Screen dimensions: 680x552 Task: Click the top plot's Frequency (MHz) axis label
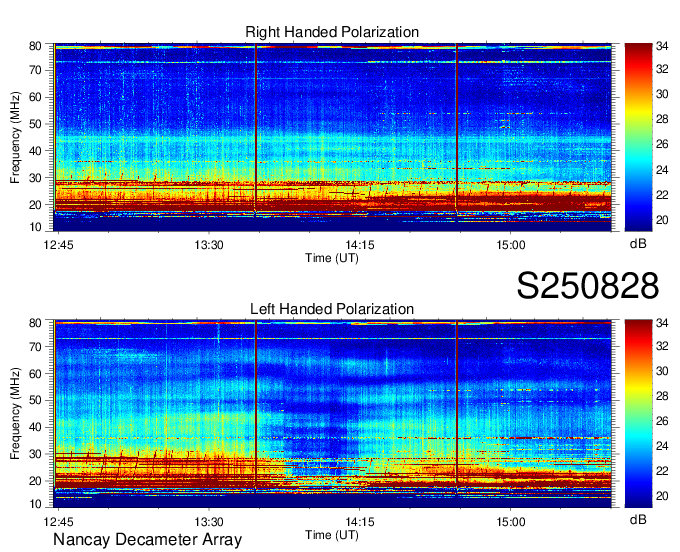15,137
